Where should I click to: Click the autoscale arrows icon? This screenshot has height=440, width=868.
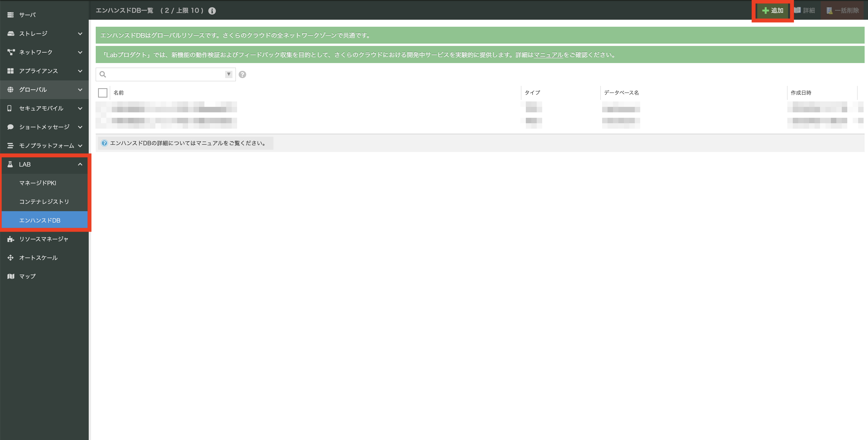pyautogui.click(x=10, y=258)
